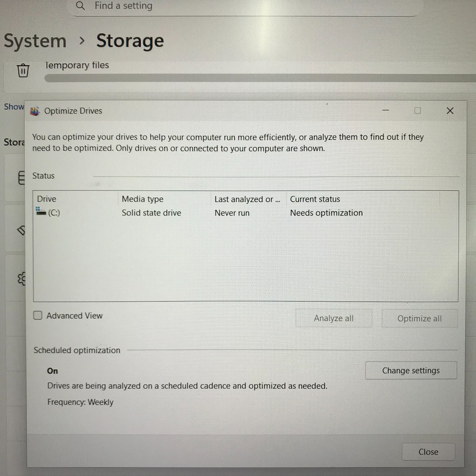Image resolution: width=476 pixels, height=476 pixels.
Task: Click the Show more link behind the dialog
Action: [14, 107]
